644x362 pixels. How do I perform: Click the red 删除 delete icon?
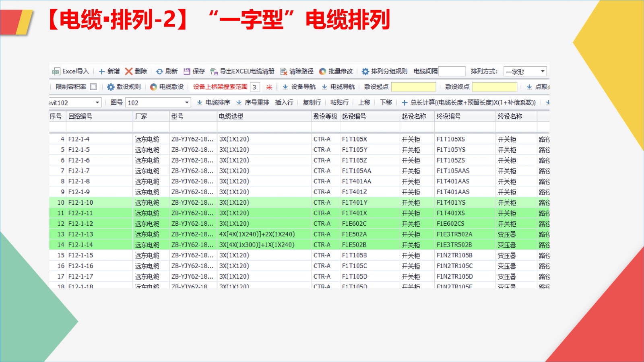click(129, 72)
